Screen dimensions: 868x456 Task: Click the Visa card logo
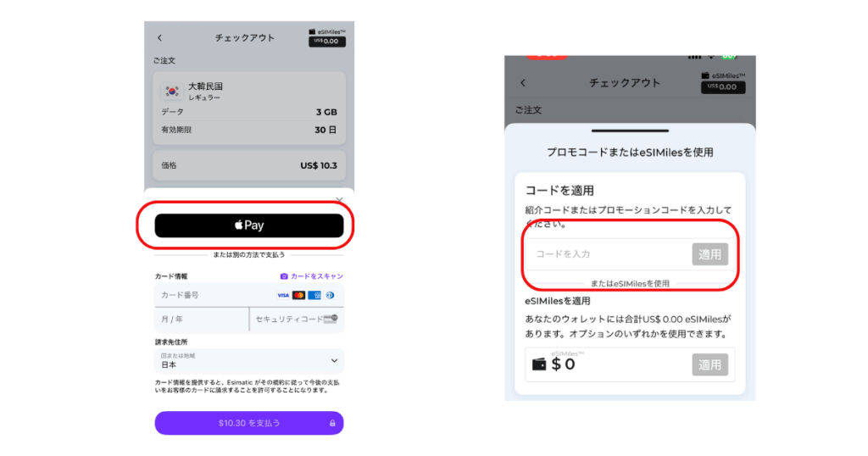tap(283, 296)
